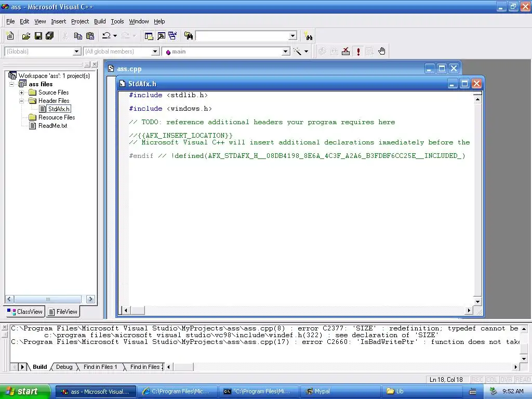Switch to the Lib folder taskbar button
The width and height of the screenshot is (532, 399).
423,391
